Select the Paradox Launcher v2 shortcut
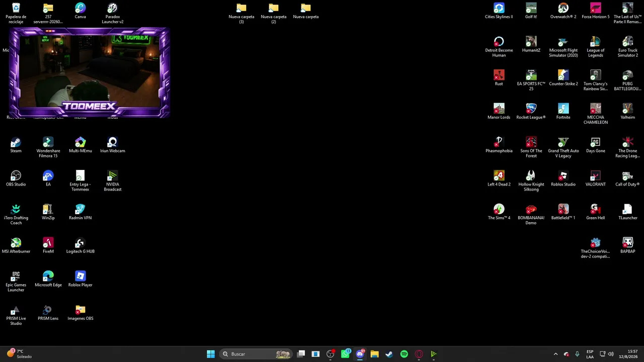 click(x=113, y=13)
